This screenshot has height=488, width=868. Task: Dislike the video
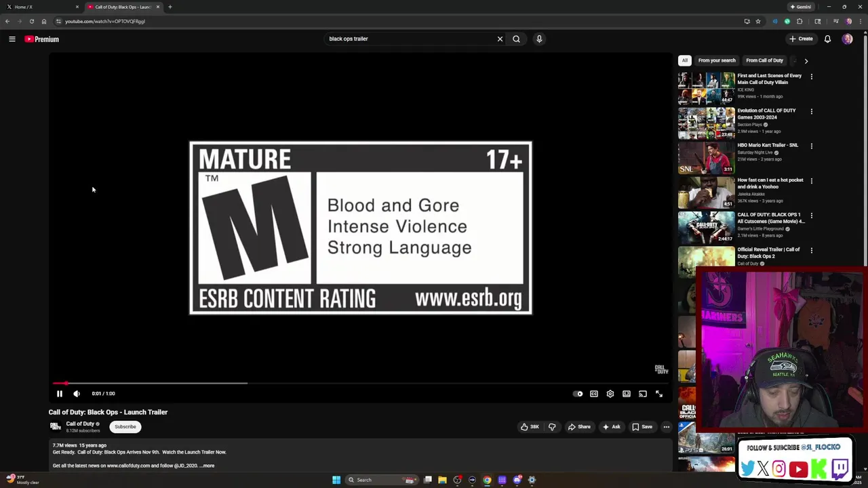[552, 427]
